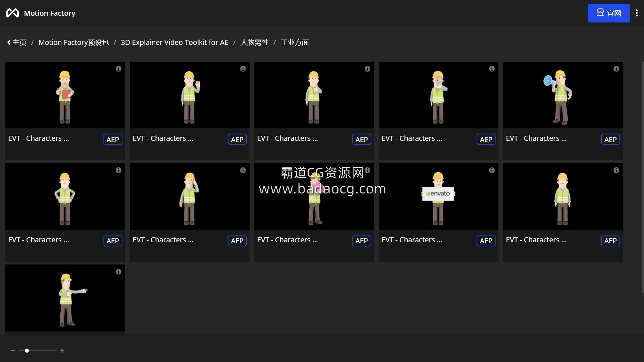The image size is (644, 362).
Task: Show info for the magnifying glass worker card
Action: [492, 69]
